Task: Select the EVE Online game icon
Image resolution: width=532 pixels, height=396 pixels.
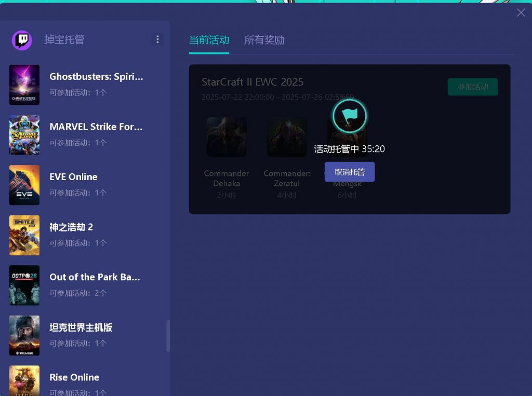Action: pos(24,185)
